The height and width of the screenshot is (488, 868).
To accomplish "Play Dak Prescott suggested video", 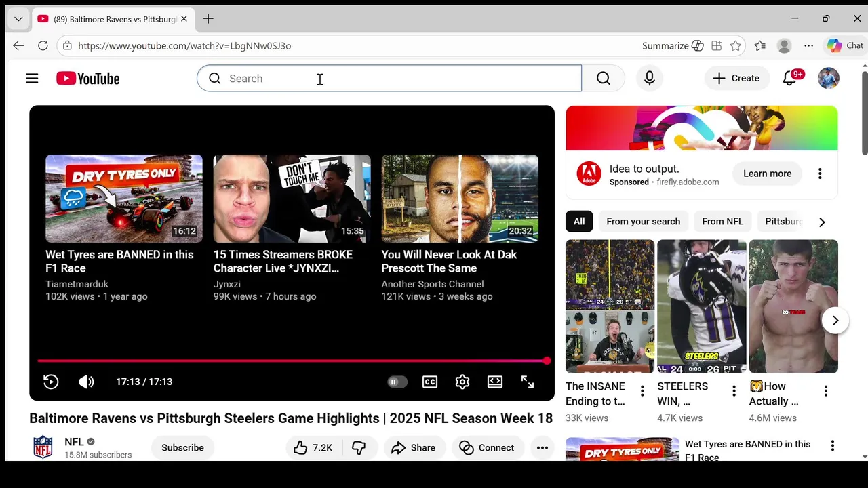I will tap(460, 199).
